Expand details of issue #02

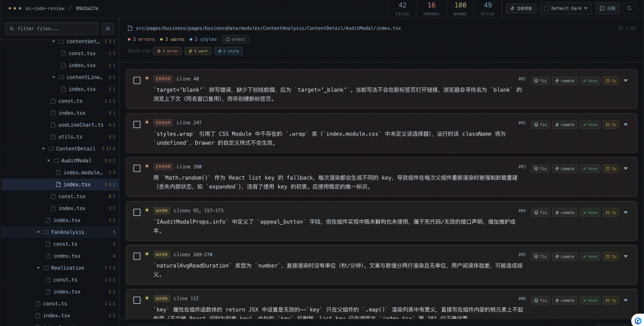625,125
